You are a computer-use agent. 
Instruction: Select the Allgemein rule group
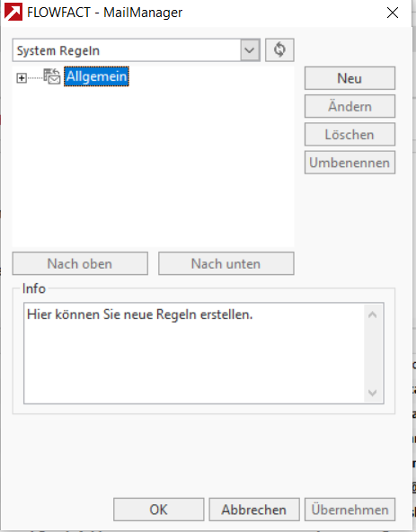(97, 76)
